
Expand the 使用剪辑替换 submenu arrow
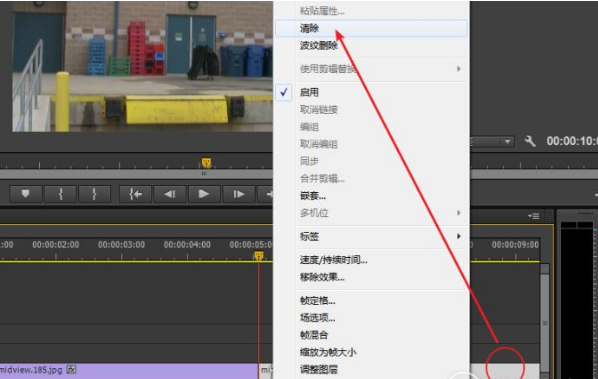point(458,69)
